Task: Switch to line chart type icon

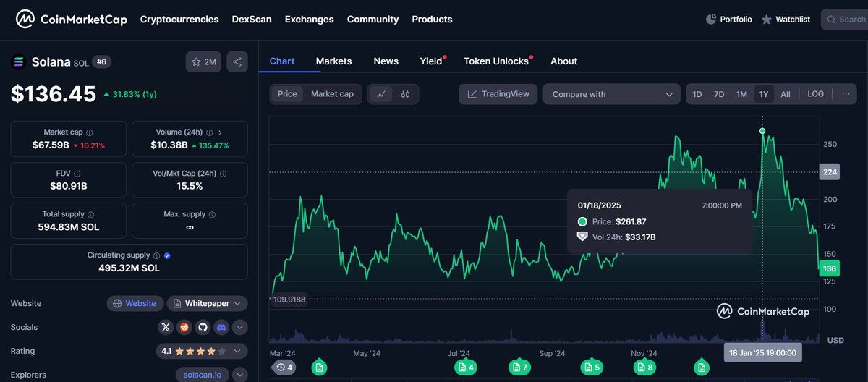Action: point(380,94)
